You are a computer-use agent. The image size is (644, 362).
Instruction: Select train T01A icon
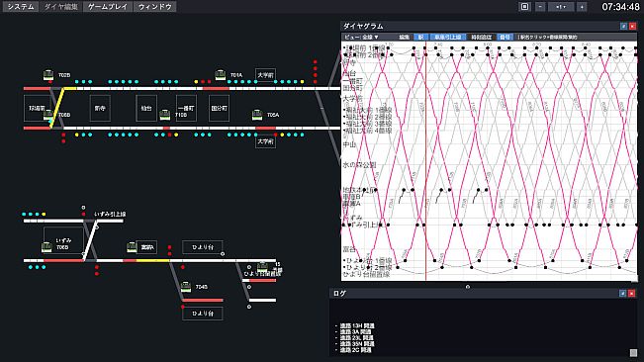pos(221,75)
